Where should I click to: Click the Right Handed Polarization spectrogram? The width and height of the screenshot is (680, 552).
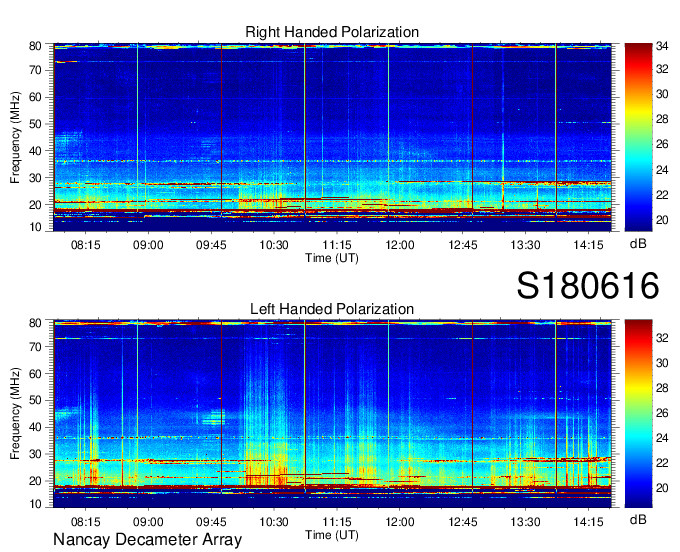[332, 137]
